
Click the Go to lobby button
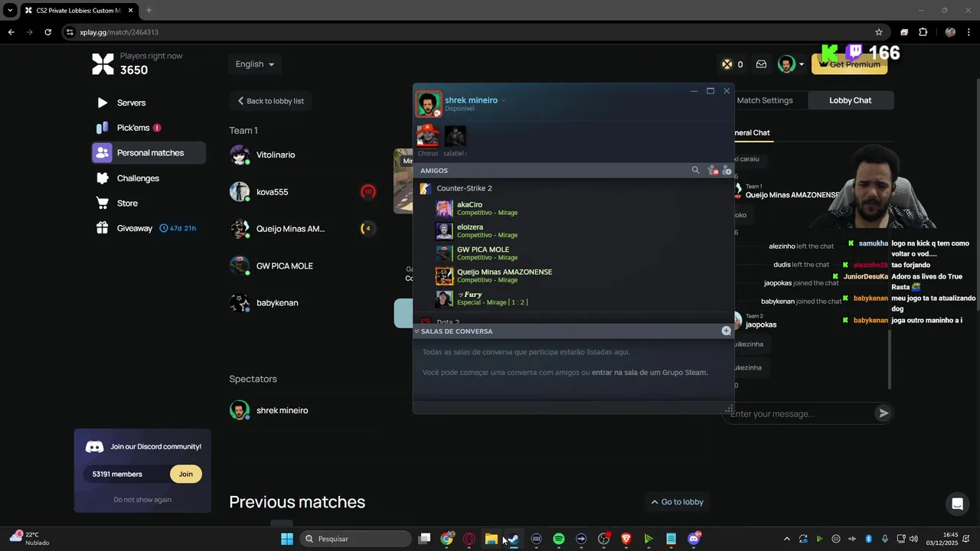[677, 502]
